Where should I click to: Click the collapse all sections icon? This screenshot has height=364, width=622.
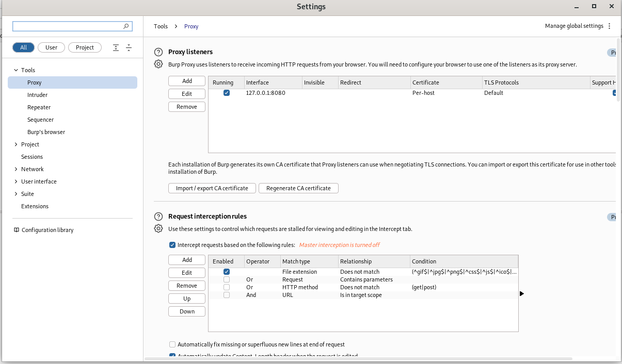[129, 47]
